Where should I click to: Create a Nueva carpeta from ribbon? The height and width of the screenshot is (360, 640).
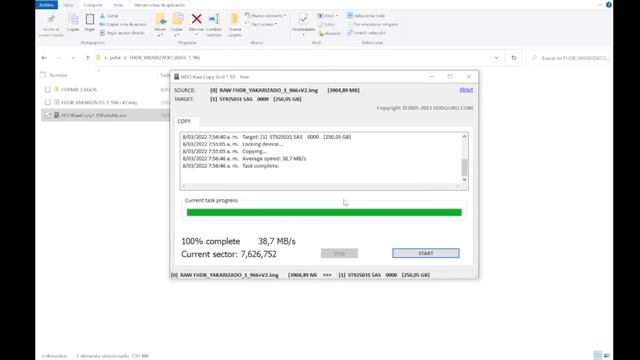[x=235, y=24]
